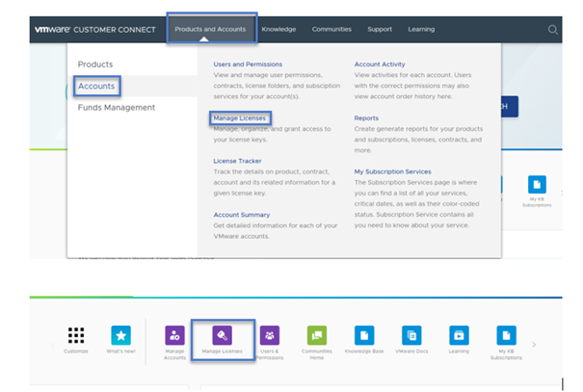Select Products in the dropdown sidebar
The image size is (583, 392).
pyautogui.click(x=95, y=65)
